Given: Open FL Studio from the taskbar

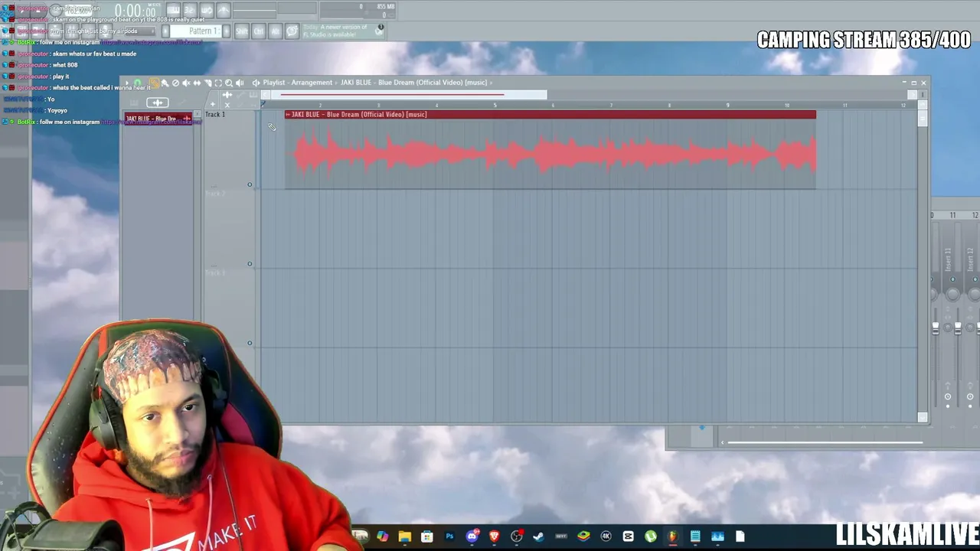Looking at the screenshot, I should point(673,536).
